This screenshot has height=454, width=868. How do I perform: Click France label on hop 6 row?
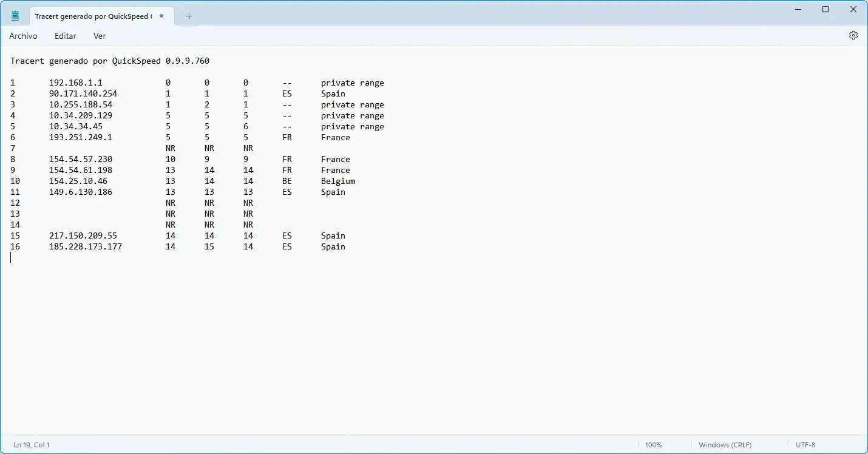(336, 137)
